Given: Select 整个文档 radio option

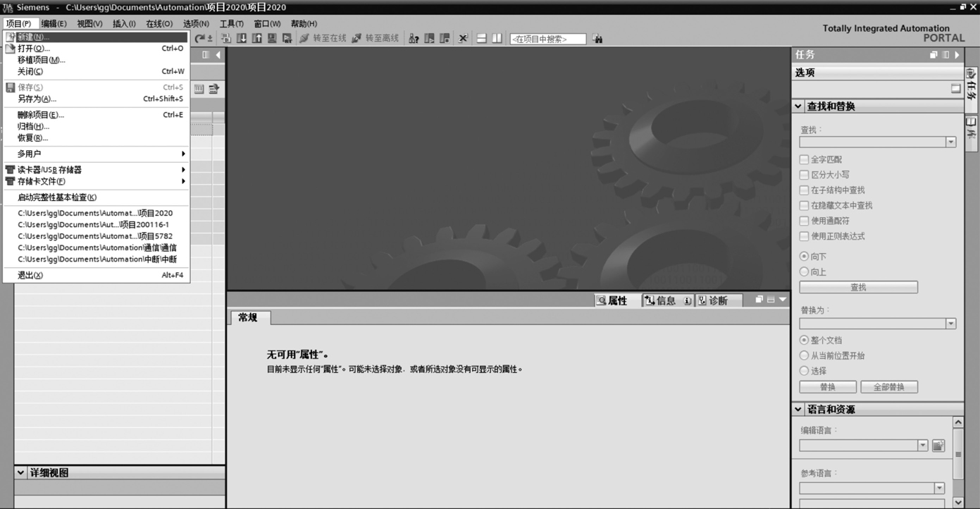Looking at the screenshot, I should [804, 340].
